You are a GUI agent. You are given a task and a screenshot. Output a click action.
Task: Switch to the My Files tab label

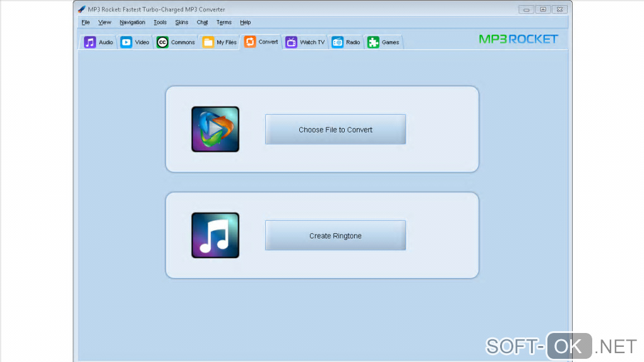click(227, 42)
